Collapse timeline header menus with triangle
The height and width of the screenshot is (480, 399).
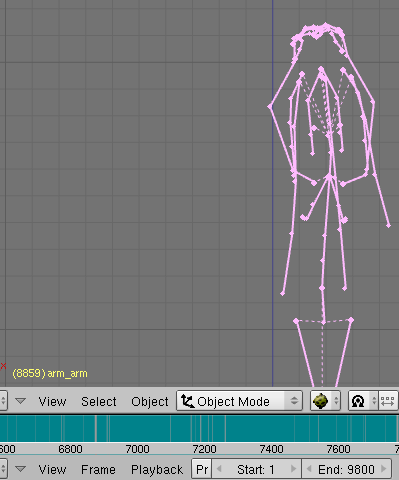tap(21, 469)
